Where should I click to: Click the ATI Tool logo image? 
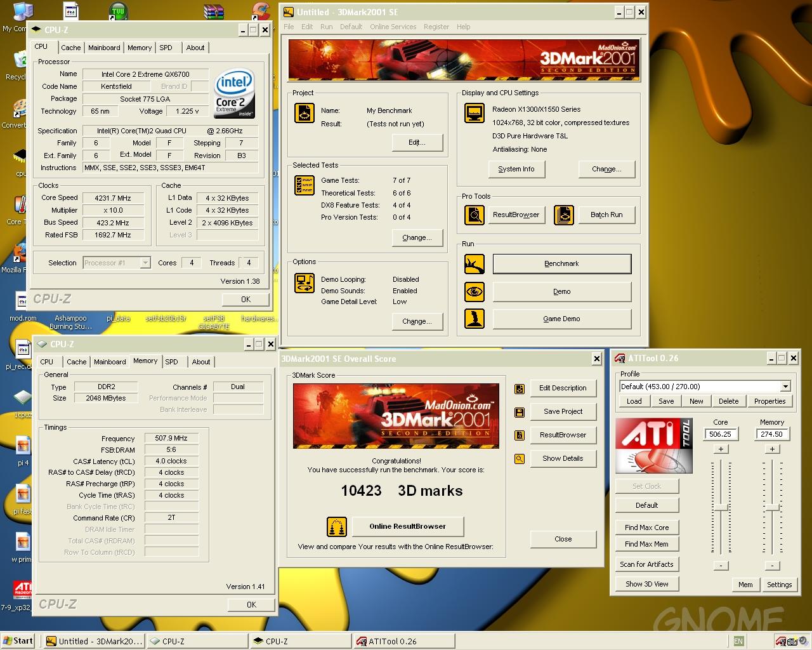(x=654, y=446)
